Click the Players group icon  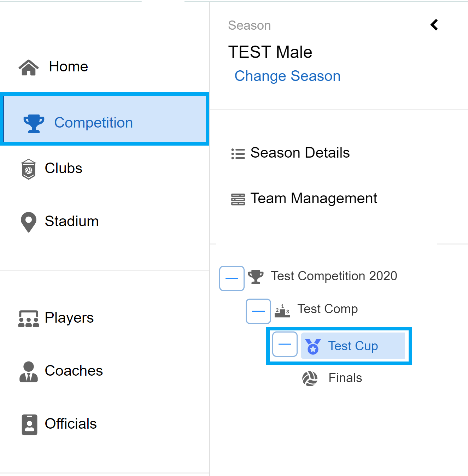coord(29,318)
